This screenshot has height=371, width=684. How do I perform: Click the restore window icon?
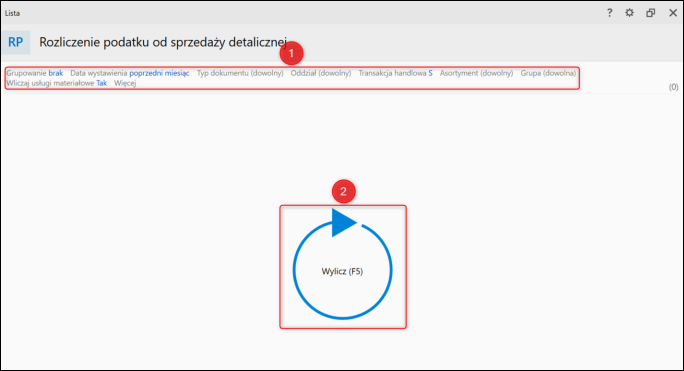pyautogui.click(x=650, y=13)
